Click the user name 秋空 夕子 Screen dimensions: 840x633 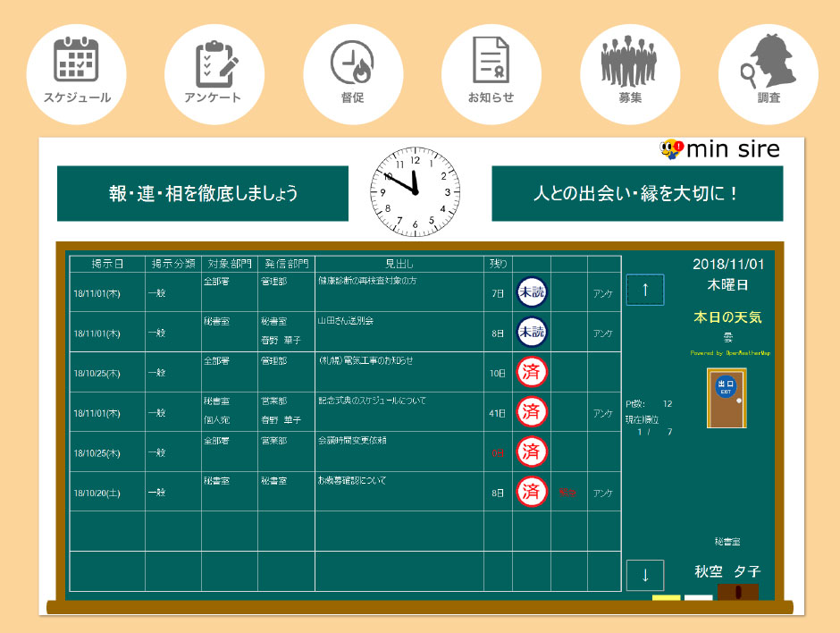(x=727, y=571)
